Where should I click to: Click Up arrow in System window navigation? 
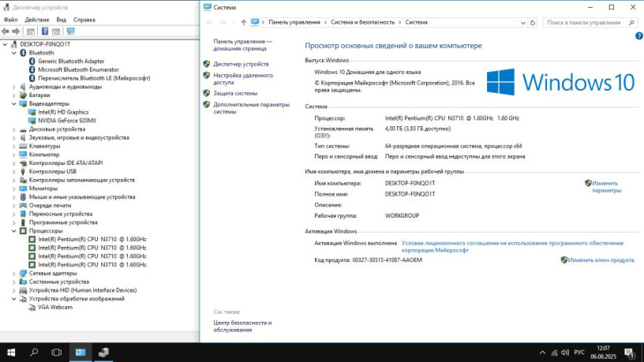tap(244, 23)
